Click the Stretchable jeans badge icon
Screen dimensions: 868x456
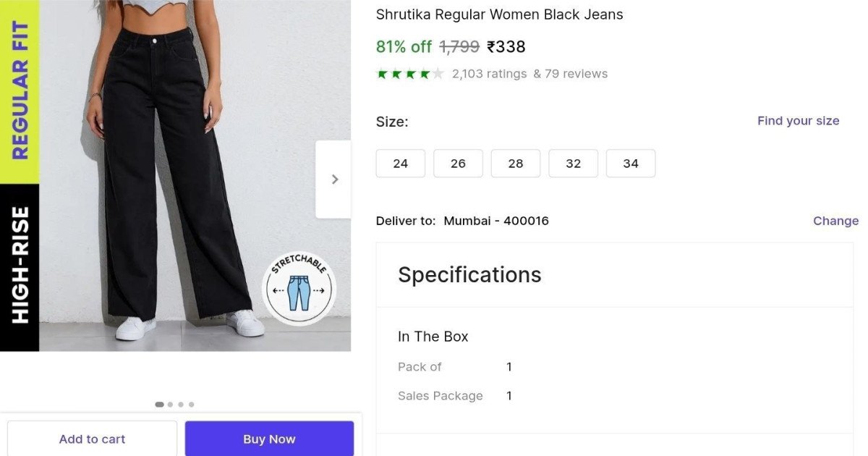[299, 289]
